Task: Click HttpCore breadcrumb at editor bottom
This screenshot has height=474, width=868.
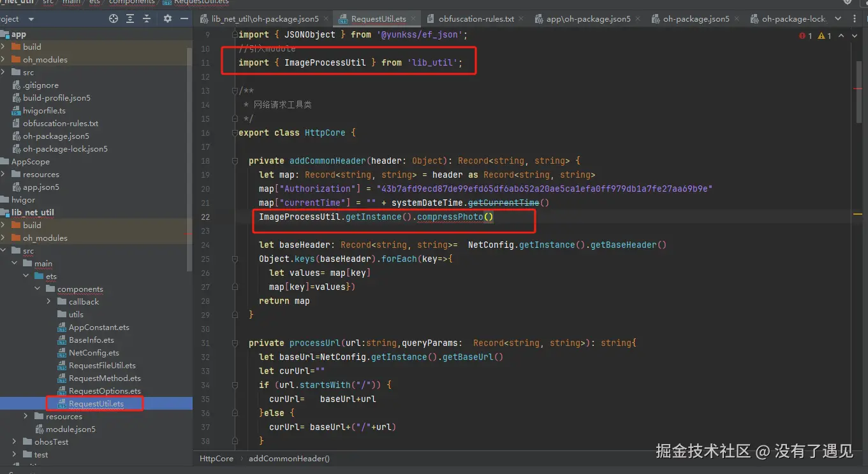Action: 216,458
